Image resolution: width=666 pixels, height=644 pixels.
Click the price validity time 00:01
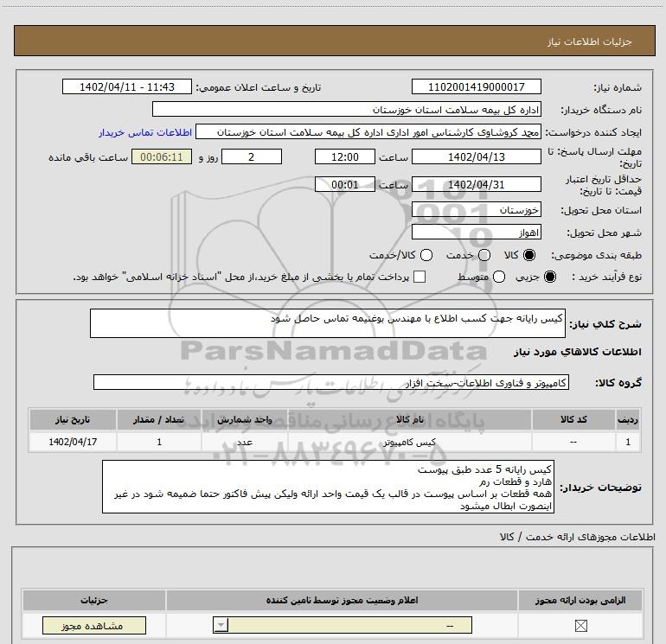click(x=345, y=185)
